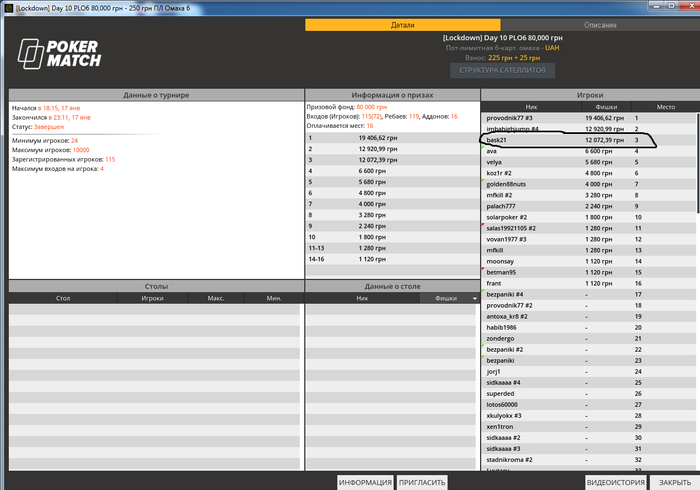The height and width of the screenshot is (490, 700).
Task: Select player sidkaaaa #4
Action: 588,382
